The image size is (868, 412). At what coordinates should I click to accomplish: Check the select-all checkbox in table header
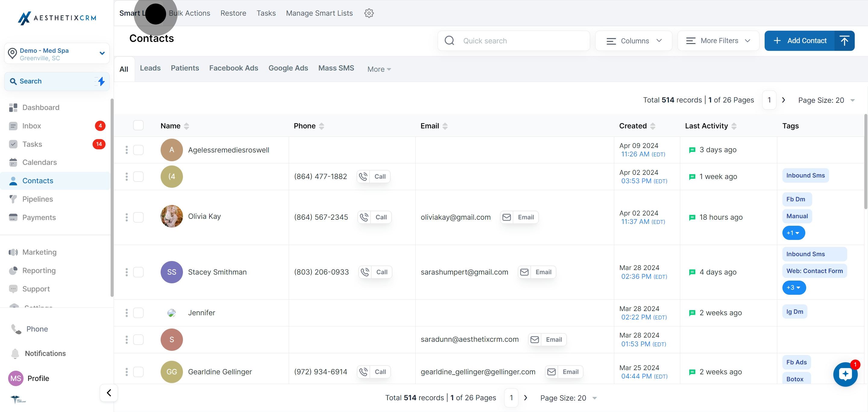pos(138,125)
